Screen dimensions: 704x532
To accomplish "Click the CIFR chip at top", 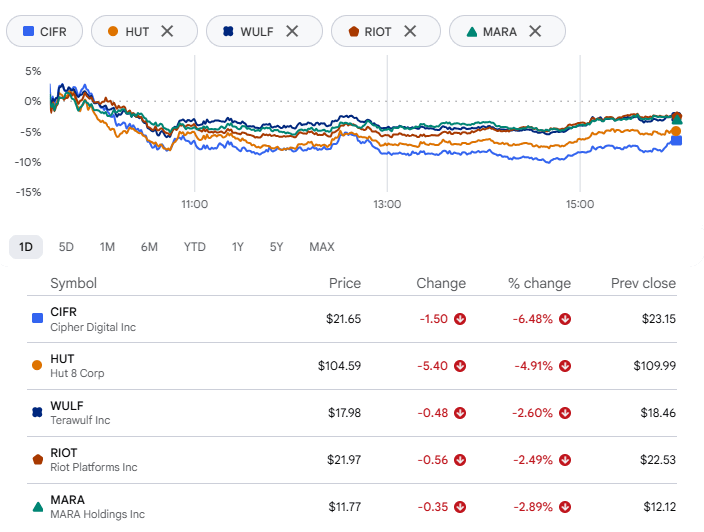I will click(44, 31).
